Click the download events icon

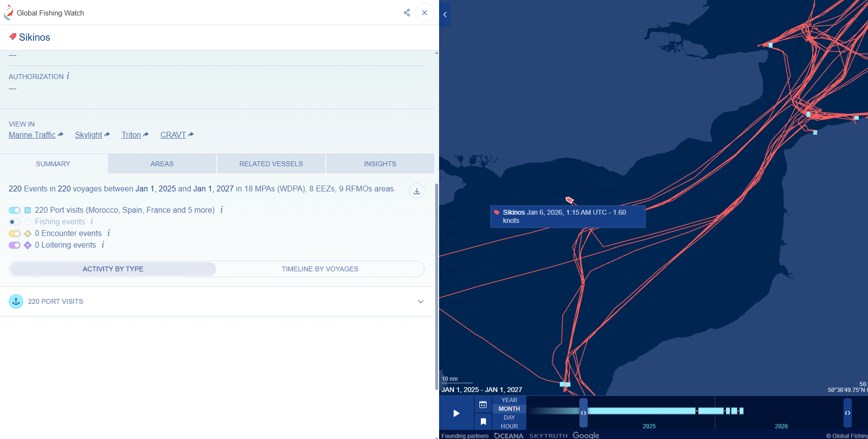pos(416,191)
